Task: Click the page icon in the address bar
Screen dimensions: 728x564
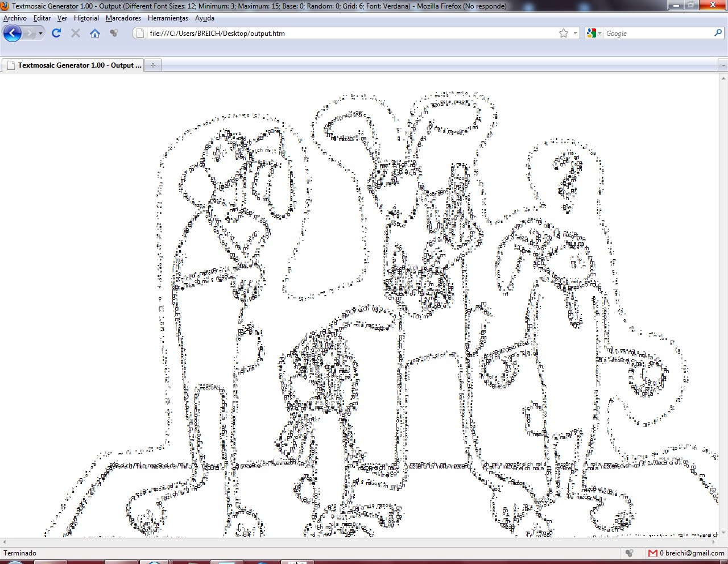Action: (140, 33)
